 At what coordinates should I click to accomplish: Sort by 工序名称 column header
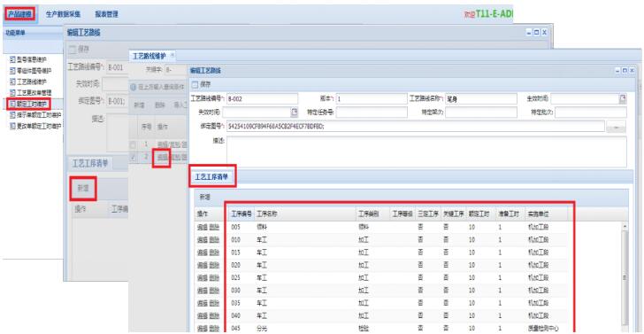(x=267, y=214)
